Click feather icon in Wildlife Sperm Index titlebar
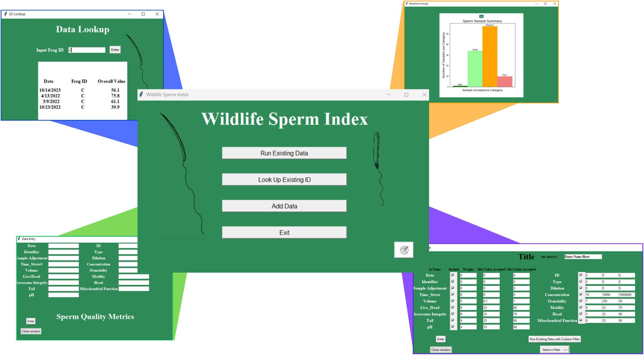 tap(141, 95)
